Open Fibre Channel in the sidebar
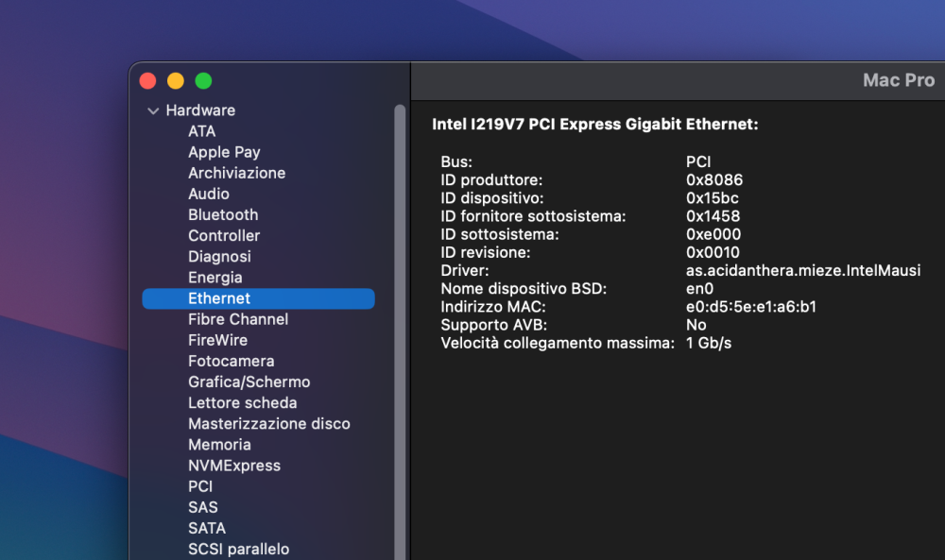 pyautogui.click(x=238, y=319)
